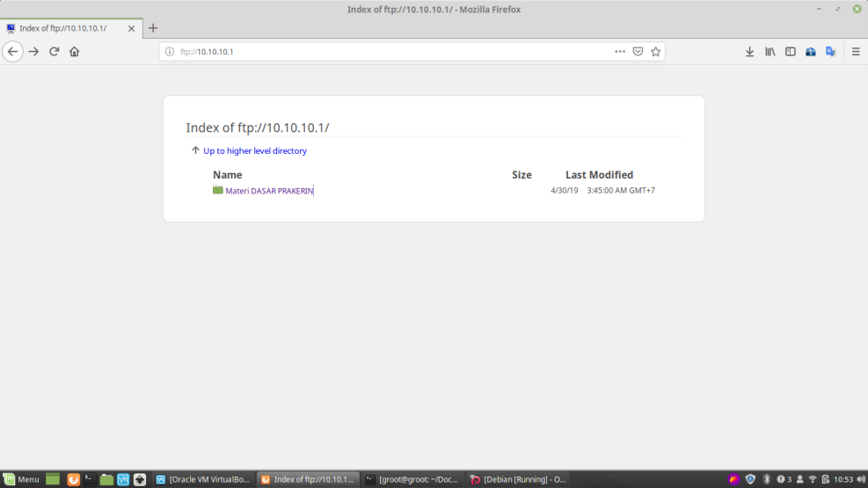The height and width of the screenshot is (488, 868).
Task: Open the Linux Mint Menu
Action: click(21, 479)
